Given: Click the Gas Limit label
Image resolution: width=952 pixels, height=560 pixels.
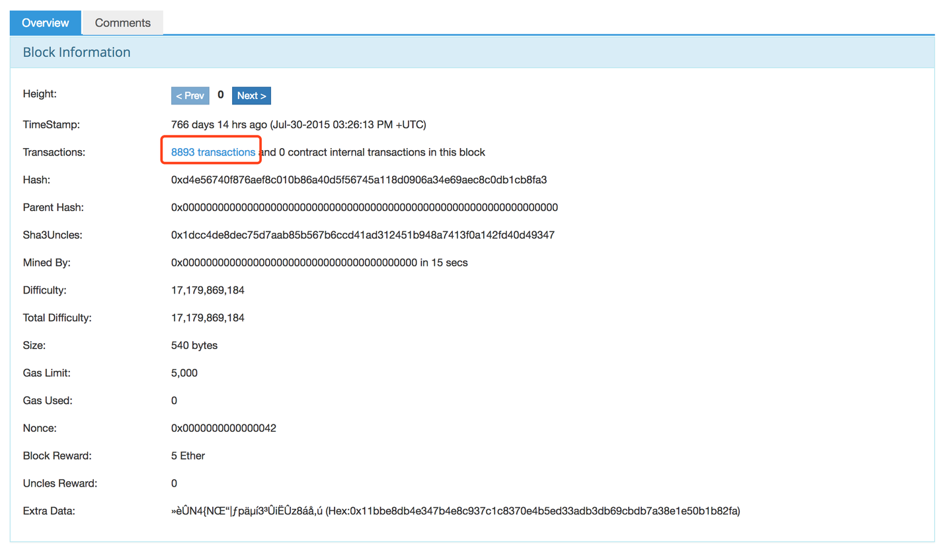Looking at the screenshot, I should pyautogui.click(x=47, y=373).
